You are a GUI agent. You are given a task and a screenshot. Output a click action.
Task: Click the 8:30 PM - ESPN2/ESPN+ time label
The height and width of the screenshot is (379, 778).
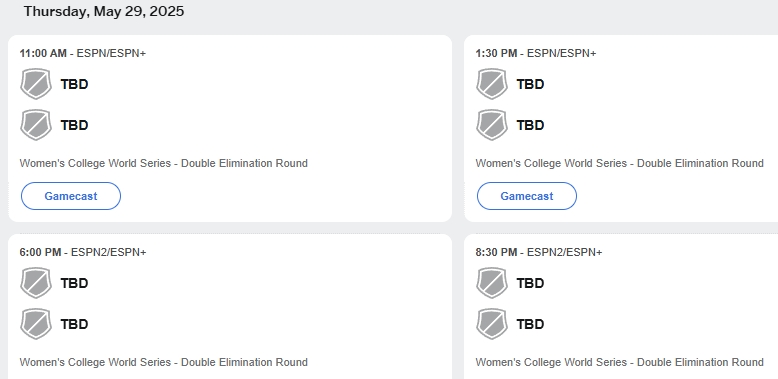(x=539, y=252)
